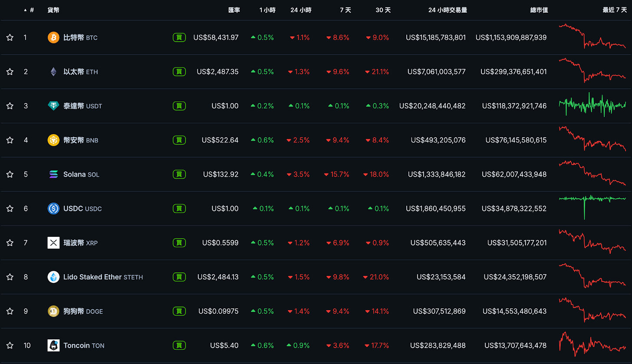Open the Solana SOL coin page
The width and height of the screenshot is (632, 364).
tap(81, 174)
